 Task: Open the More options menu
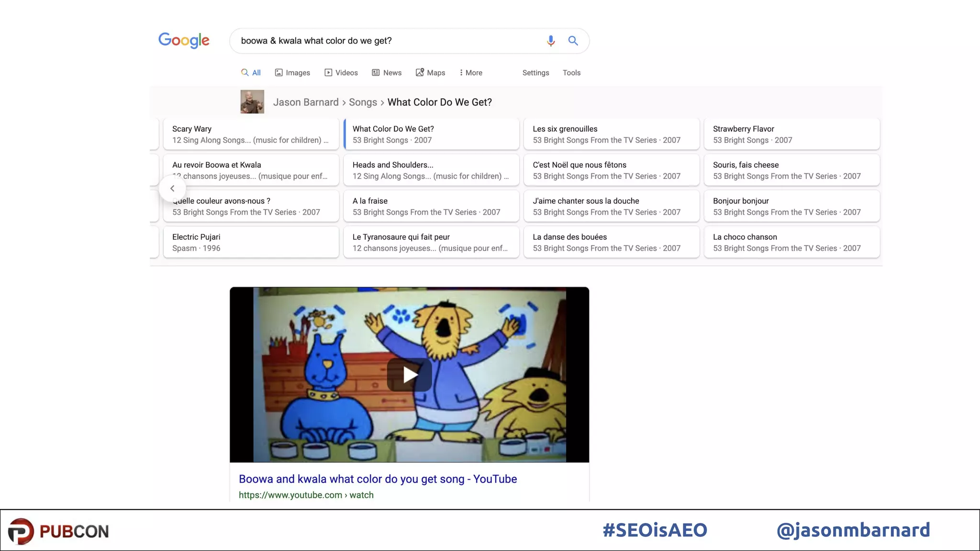tap(470, 73)
